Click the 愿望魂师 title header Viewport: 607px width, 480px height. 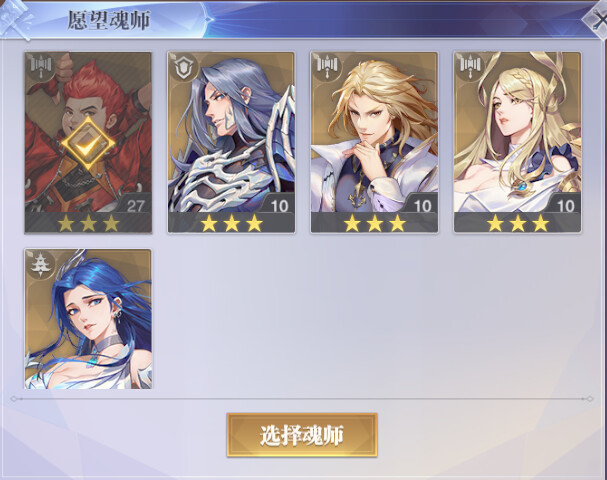point(109,20)
